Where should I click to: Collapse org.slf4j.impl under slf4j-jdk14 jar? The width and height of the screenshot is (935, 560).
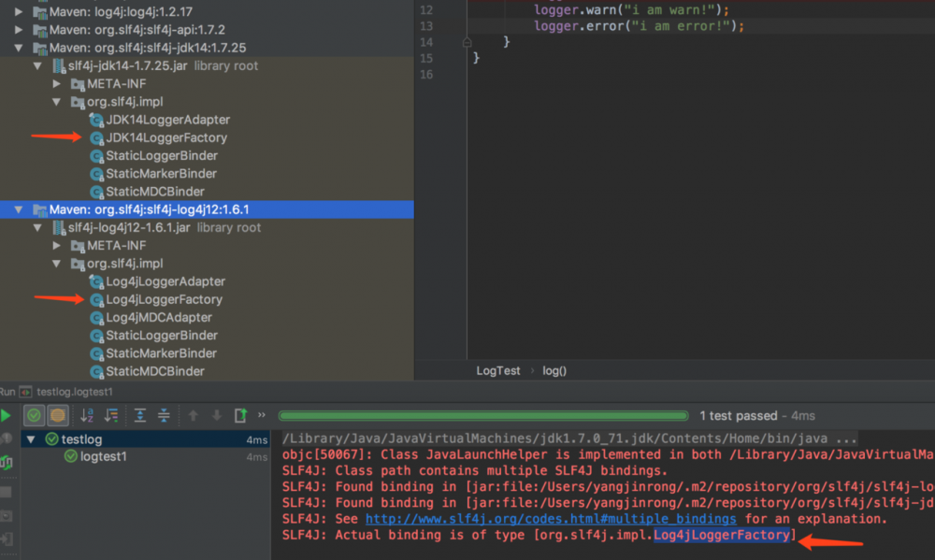click(57, 102)
